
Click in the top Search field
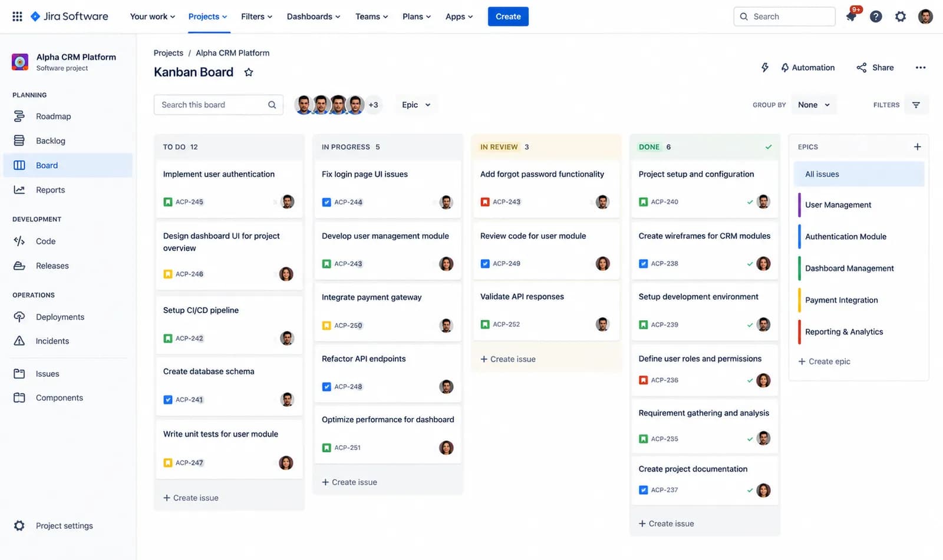pyautogui.click(x=784, y=16)
